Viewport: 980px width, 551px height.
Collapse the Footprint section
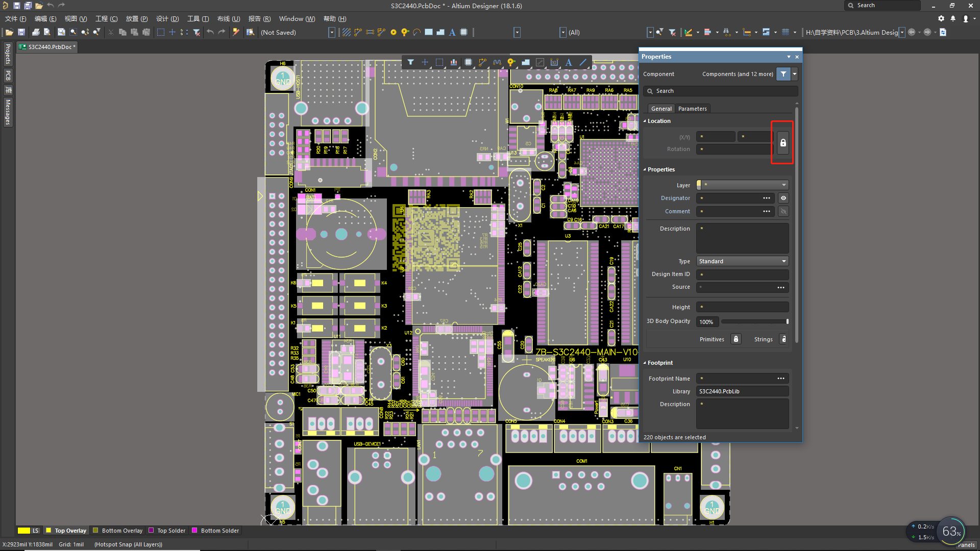(645, 363)
